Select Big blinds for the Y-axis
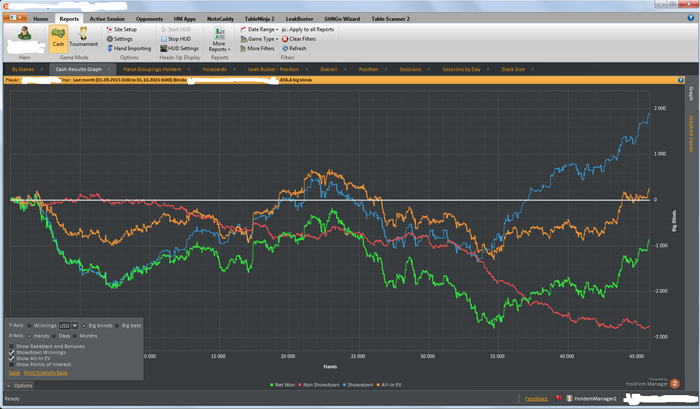Viewport: 700px width, 409px height. pyautogui.click(x=83, y=326)
